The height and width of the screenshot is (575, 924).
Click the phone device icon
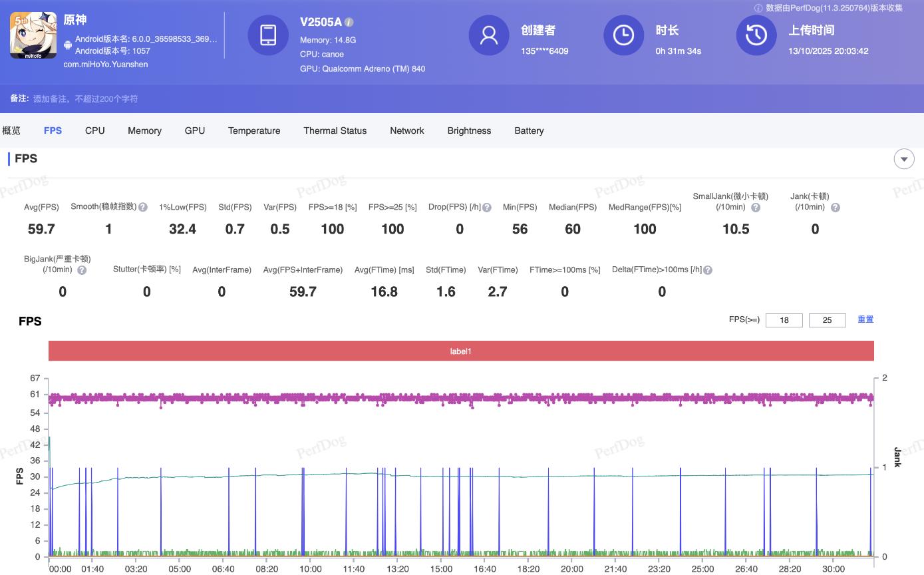(268, 35)
